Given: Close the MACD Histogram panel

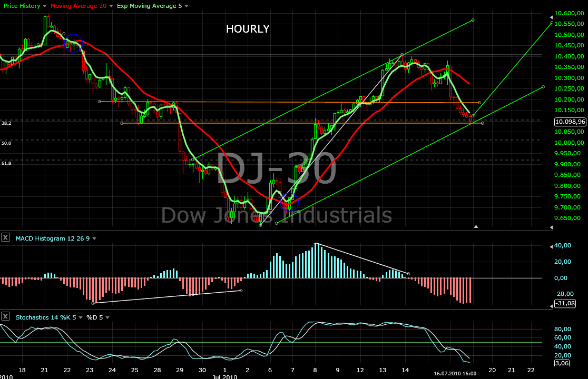Looking at the screenshot, I should click(x=5, y=237).
